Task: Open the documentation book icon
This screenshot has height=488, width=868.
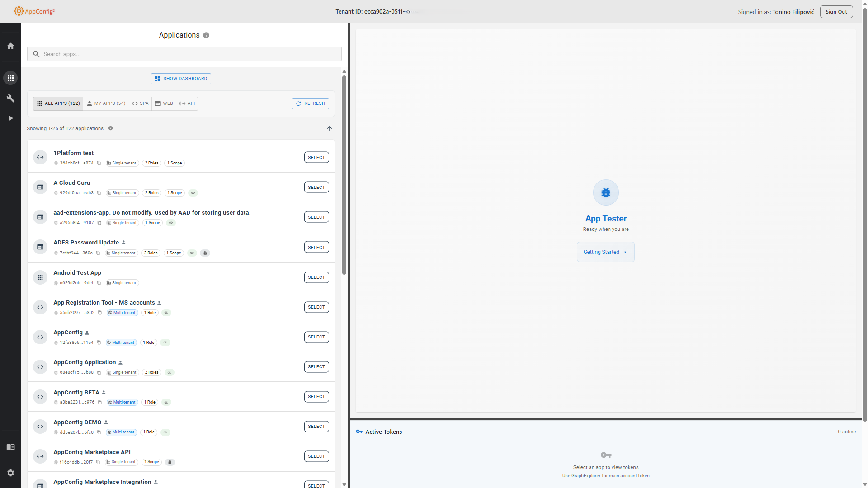Action: click(10, 447)
